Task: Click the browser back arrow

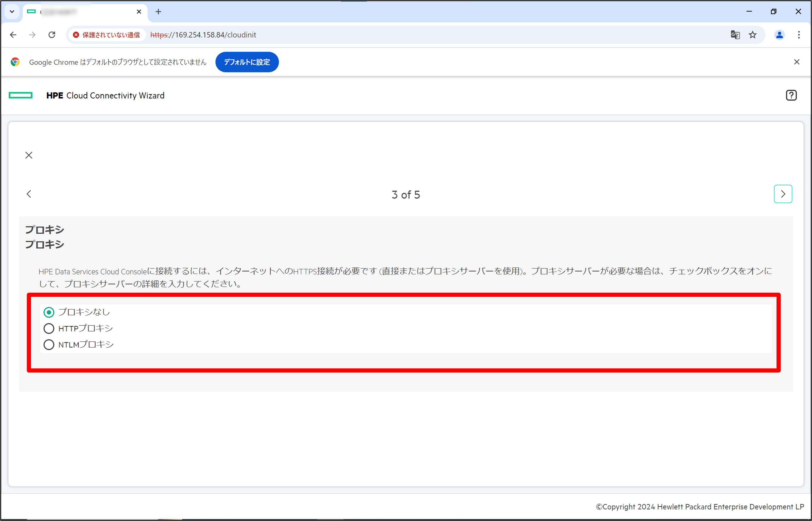Action: [13, 35]
